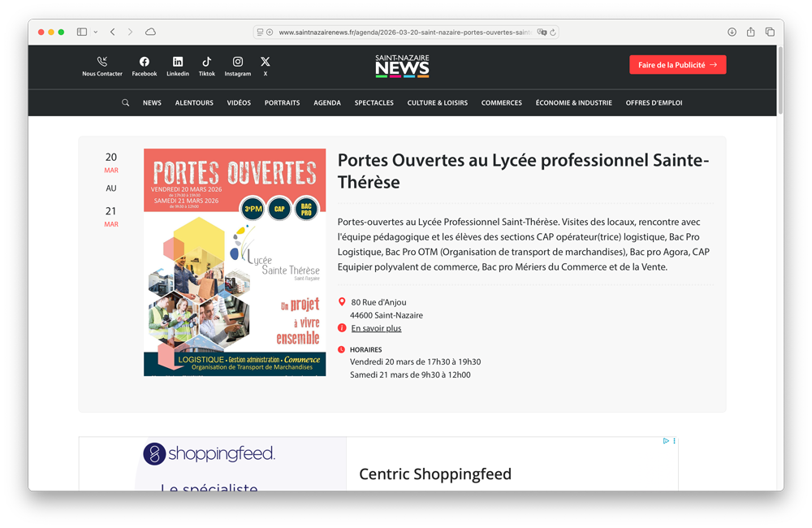Toggle tab overview in Safari

point(770,32)
